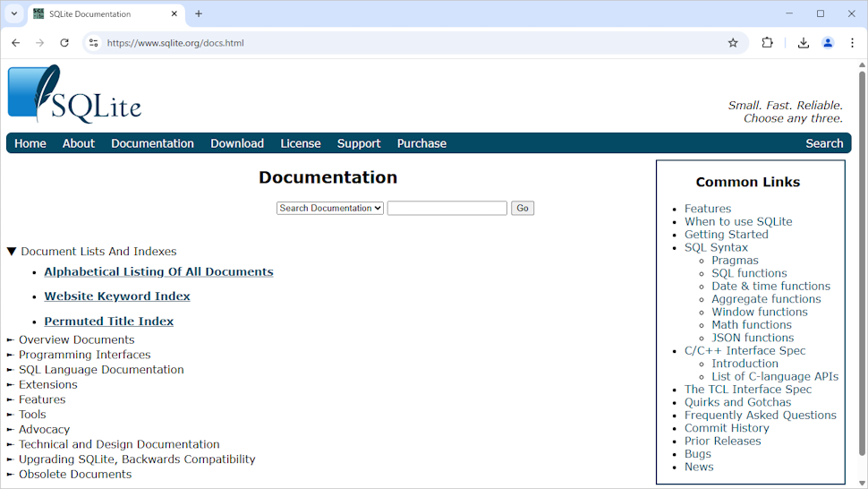Open the Search Documentation dropdown

click(330, 208)
